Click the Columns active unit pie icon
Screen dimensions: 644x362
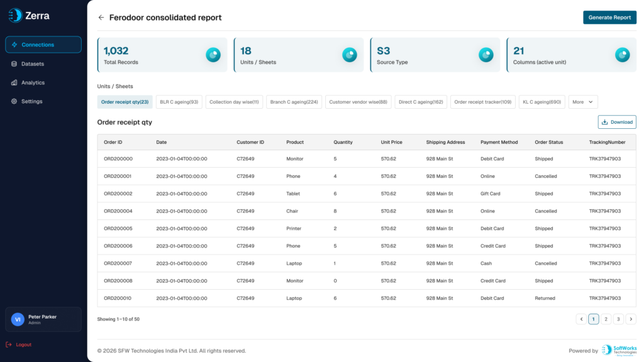(622, 55)
